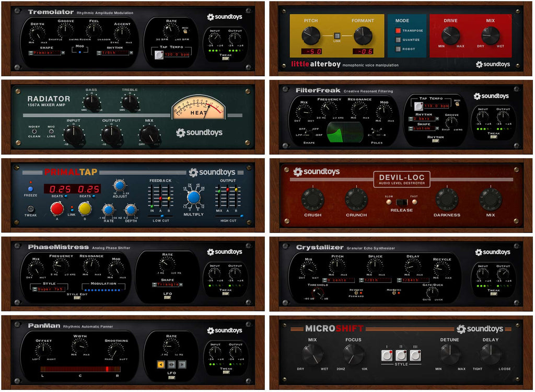
Task: Click MicroShift's Detune knob
Action: (450, 354)
